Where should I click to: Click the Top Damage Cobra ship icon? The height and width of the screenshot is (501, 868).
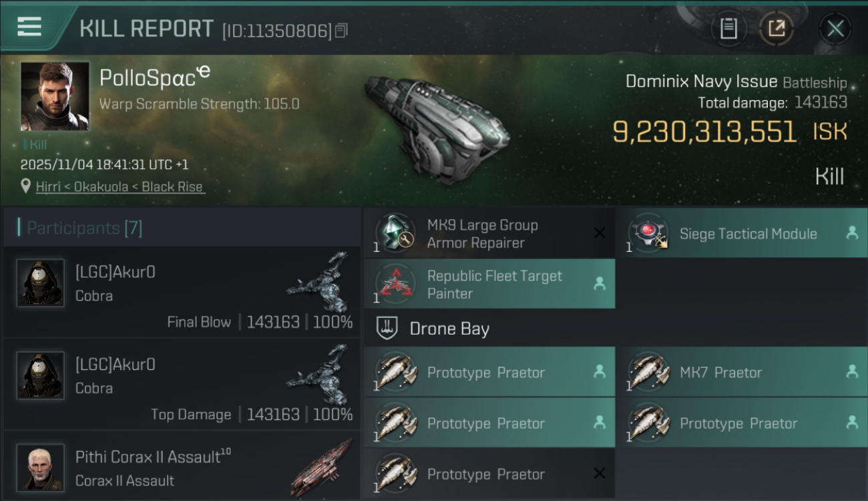pos(318,375)
